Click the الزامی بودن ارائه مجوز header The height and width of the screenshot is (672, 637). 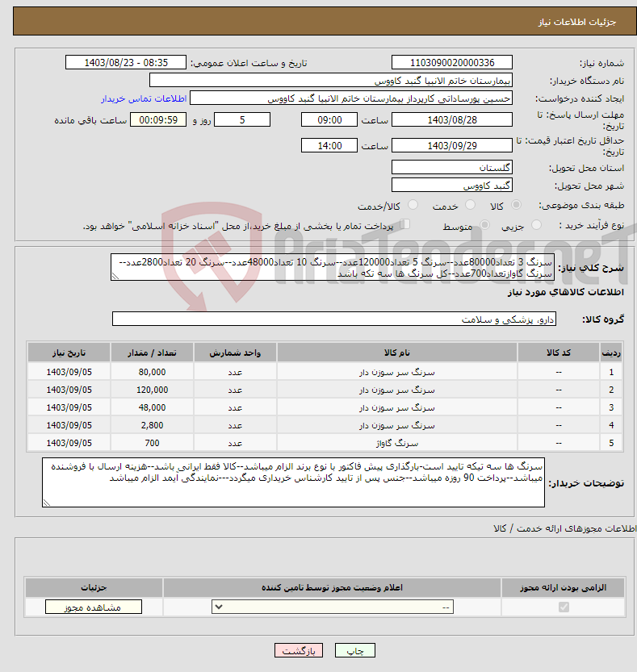(564, 587)
